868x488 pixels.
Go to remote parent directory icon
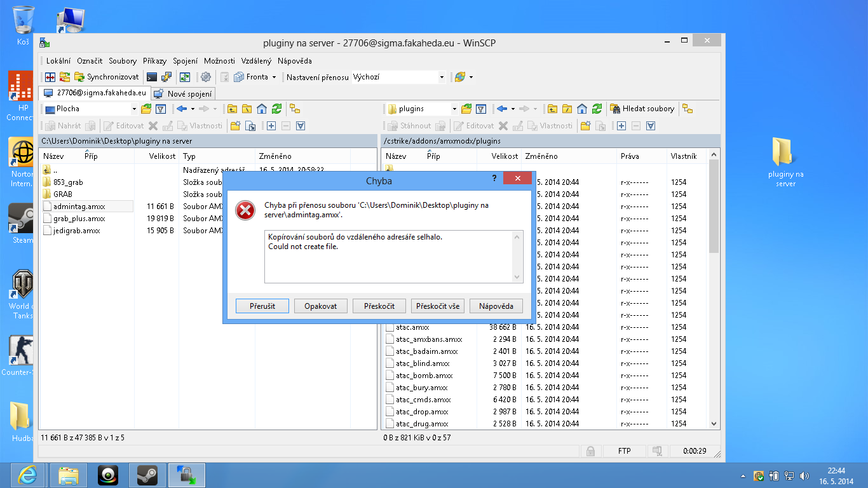[x=552, y=109]
